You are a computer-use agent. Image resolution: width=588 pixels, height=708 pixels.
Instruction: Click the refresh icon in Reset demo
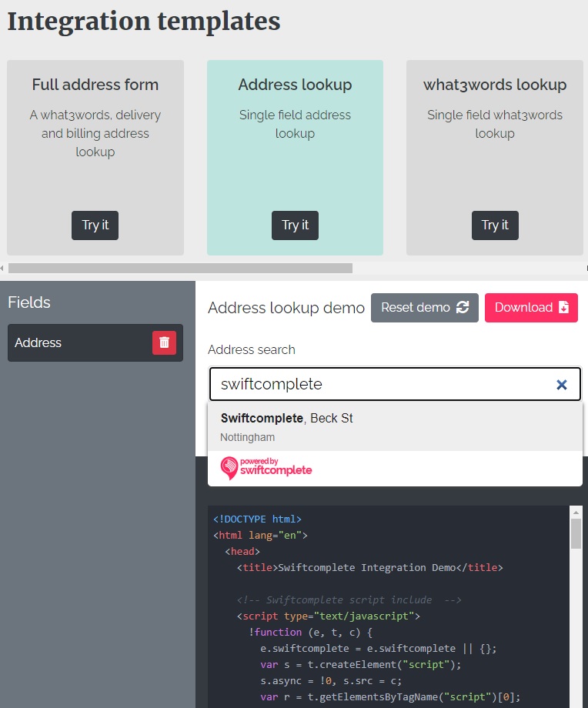[463, 308]
